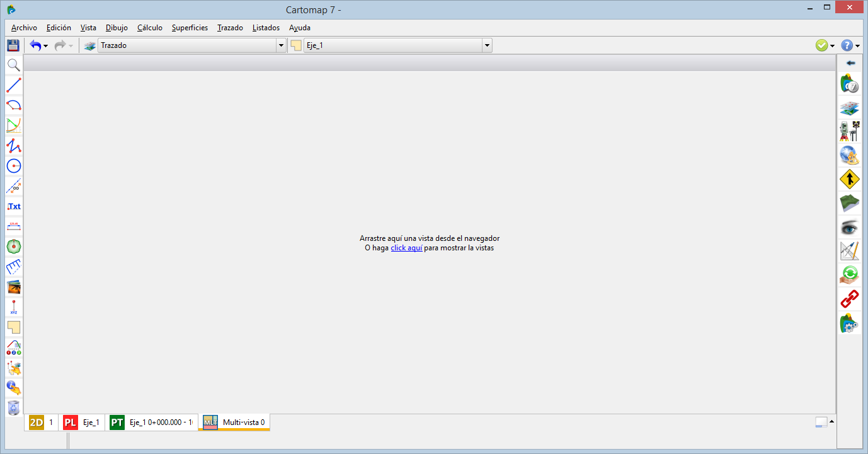Select the green curve/clothoid tool

pos(13,125)
